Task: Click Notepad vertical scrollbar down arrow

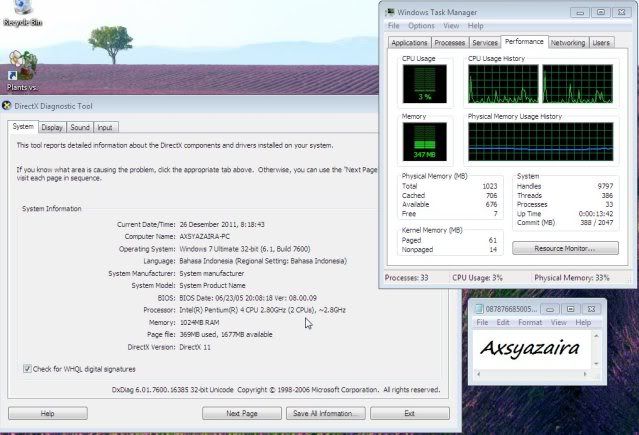Action: pos(596,364)
